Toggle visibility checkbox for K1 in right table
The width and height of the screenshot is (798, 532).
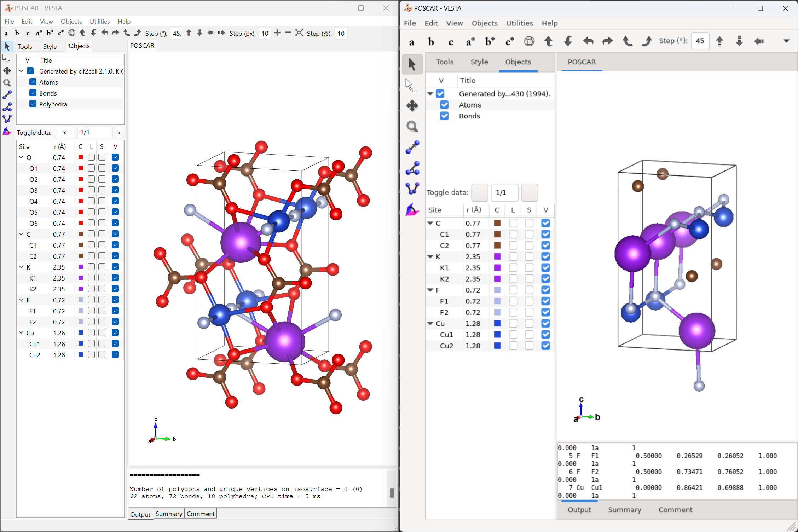tap(545, 268)
